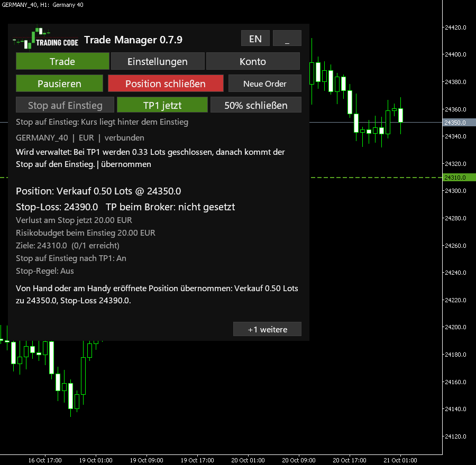Image resolution: width=476 pixels, height=465 pixels.
Task: Switch to the Konto tab
Action: tap(253, 61)
